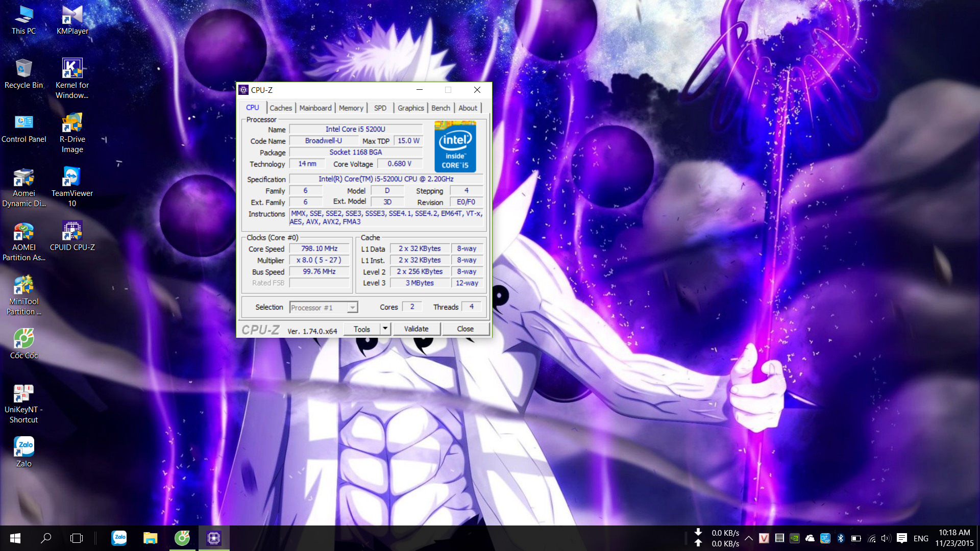Click the touchpad tray icon
Image resolution: width=980 pixels, height=551 pixels.
tap(779, 538)
